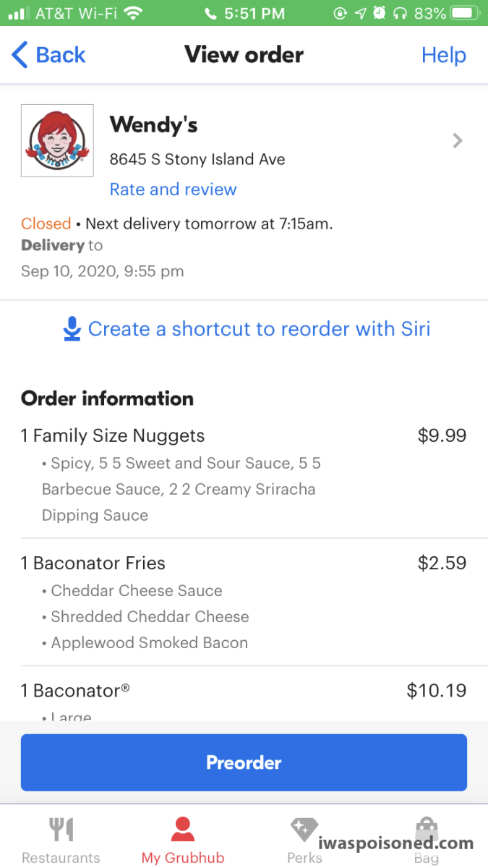Select Family Size Nuggets order item
This screenshot has width=488, height=868.
113,435
